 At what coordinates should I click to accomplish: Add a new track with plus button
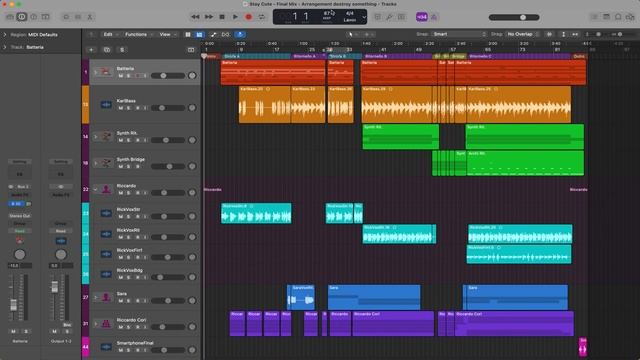pos(91,50)
